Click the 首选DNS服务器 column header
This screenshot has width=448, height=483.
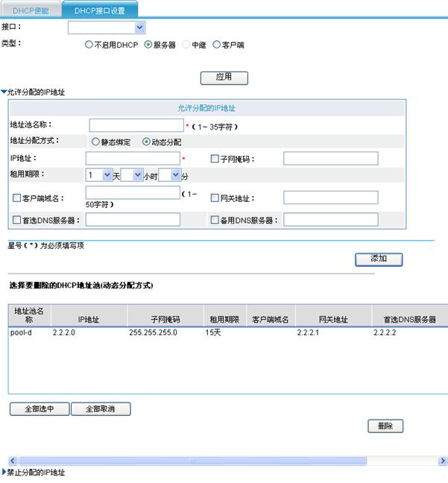point(409,315)
